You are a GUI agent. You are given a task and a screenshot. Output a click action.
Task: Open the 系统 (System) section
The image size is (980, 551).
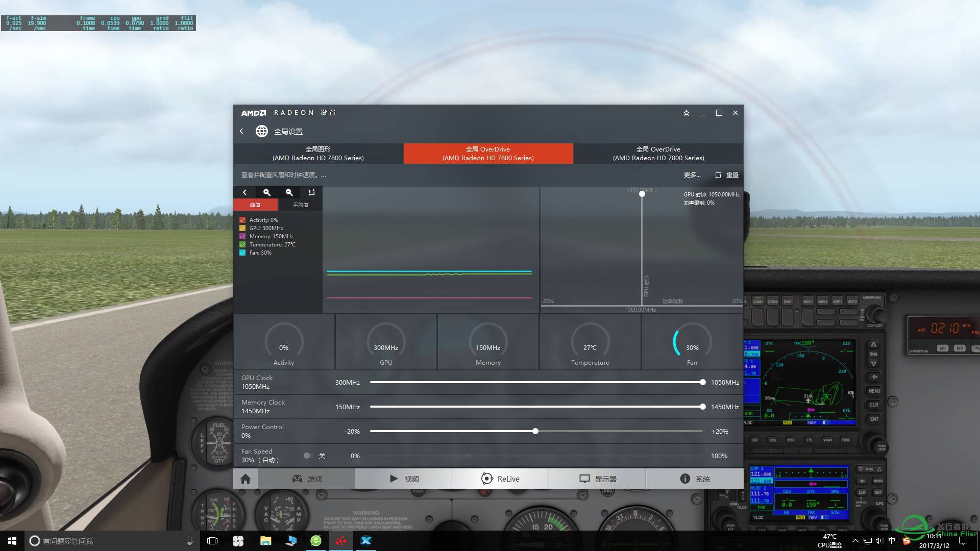click(x=703, y=479)
